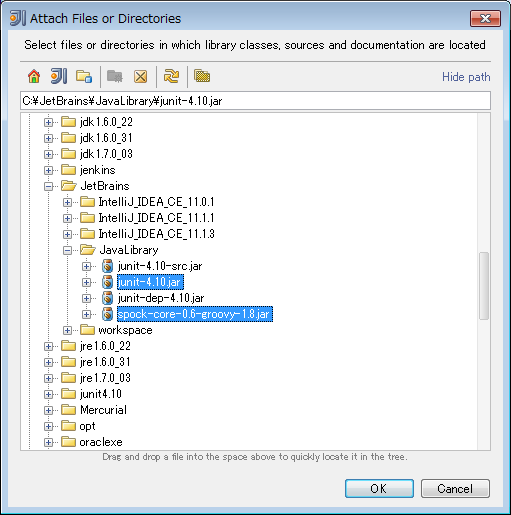This screenshot has width=511, height=515.
Task: Expand the jdk1.6.0_31 folder
Action: [49, 138]
